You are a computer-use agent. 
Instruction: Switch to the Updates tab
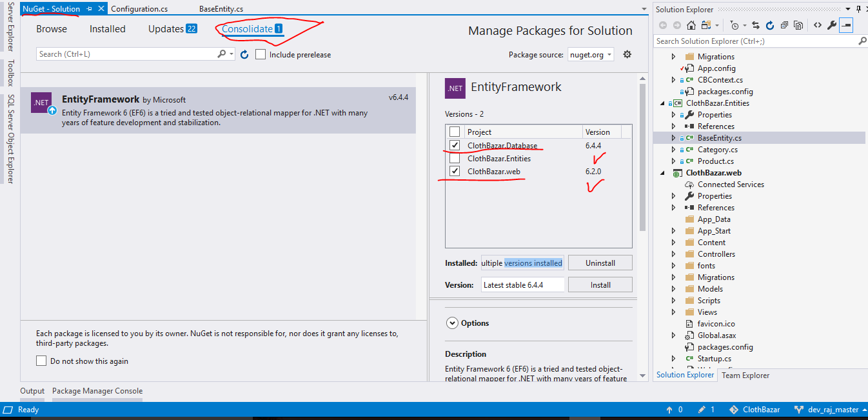[x=172, y=29]
